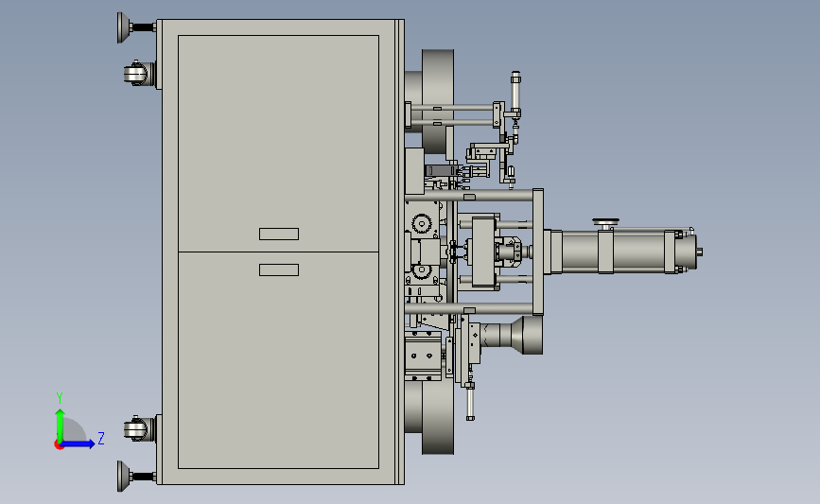Select the top leveling foot pad
This screenshot has width=820, height=504.
(x=122, y=27)
